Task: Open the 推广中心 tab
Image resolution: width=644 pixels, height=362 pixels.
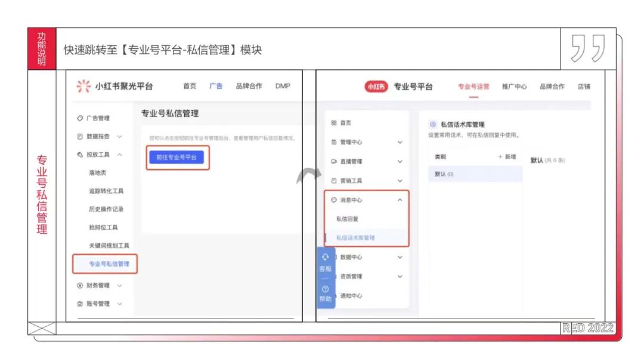Action: coord(514,86)
